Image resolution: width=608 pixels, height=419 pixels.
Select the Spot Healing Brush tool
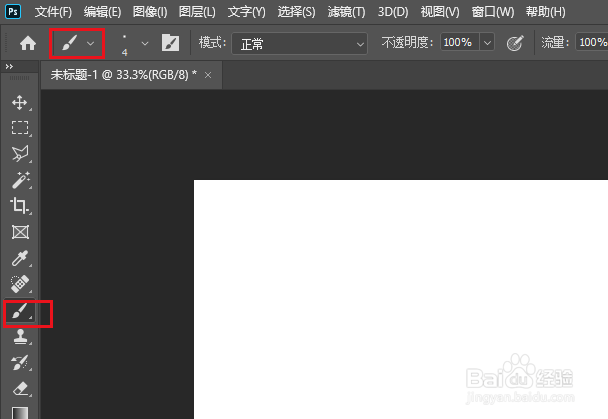(20, 284)
